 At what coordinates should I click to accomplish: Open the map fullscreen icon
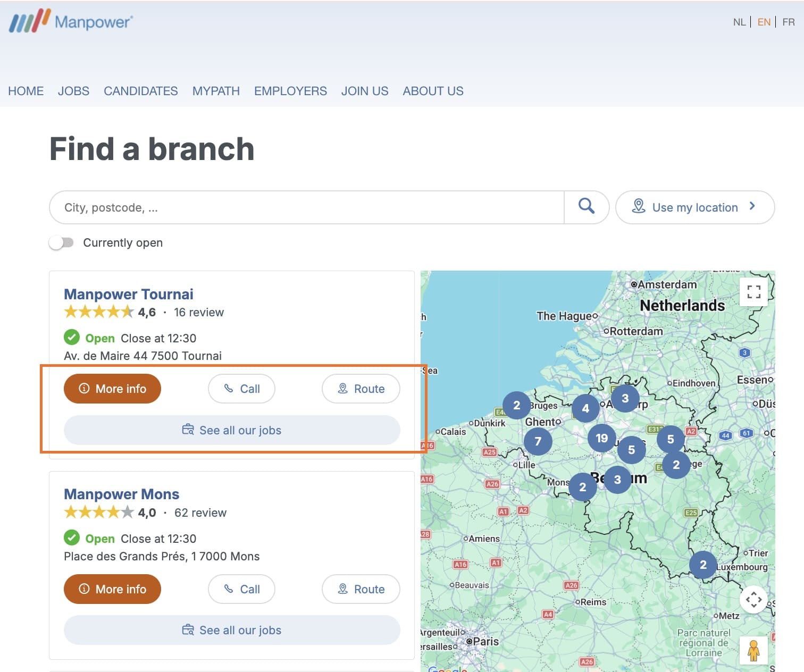[753, 292]
